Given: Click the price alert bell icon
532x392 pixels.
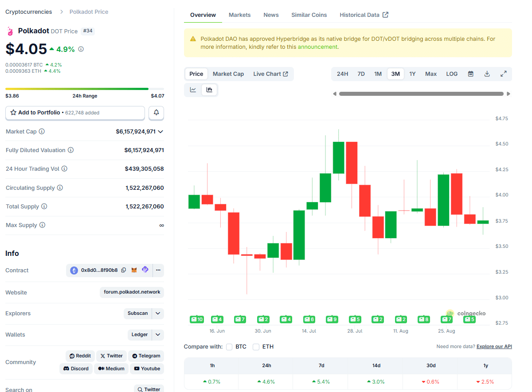Looking at the screenshot, I should 156,113.
